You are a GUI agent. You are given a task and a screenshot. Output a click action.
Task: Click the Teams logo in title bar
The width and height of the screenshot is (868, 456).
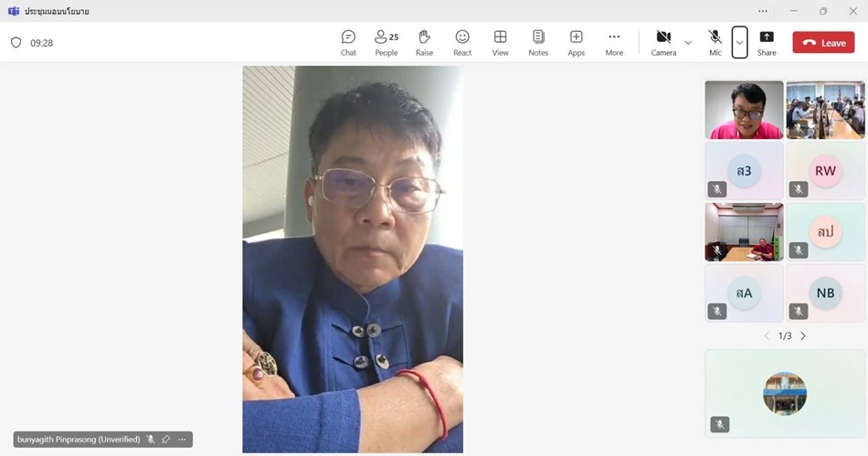(x=14, y=11)
